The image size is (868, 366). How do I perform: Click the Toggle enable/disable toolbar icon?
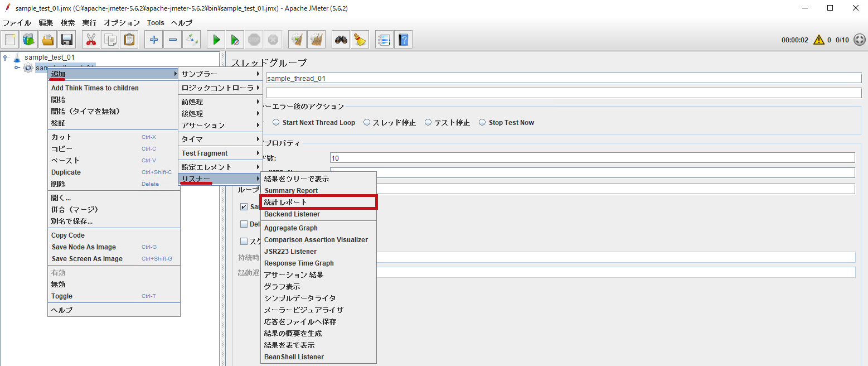click(192, 40)
